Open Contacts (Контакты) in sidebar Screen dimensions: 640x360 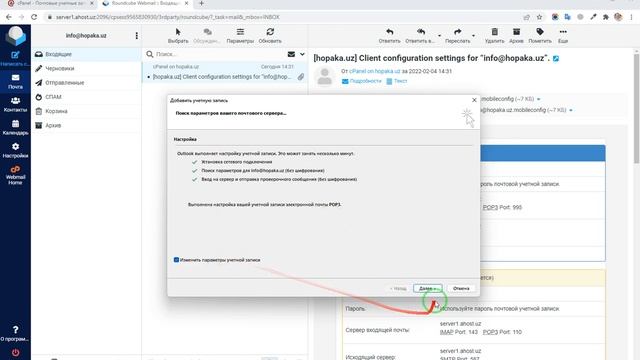pyautogui.click(x=15, y=104)
